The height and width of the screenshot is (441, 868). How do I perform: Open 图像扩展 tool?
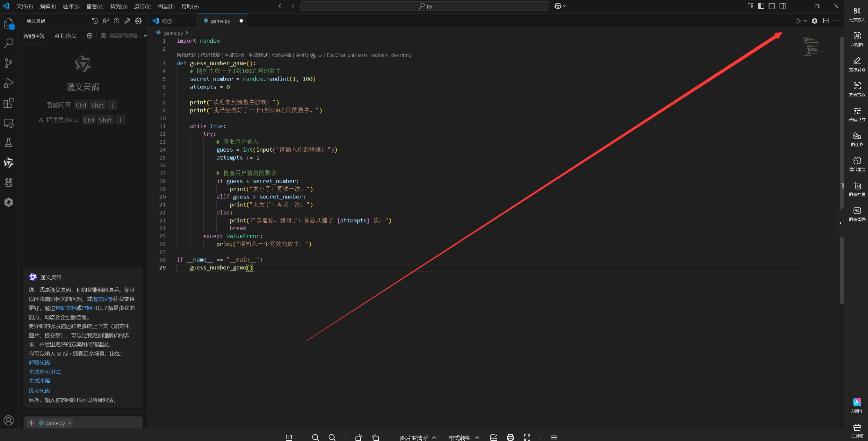click(857, 189)
